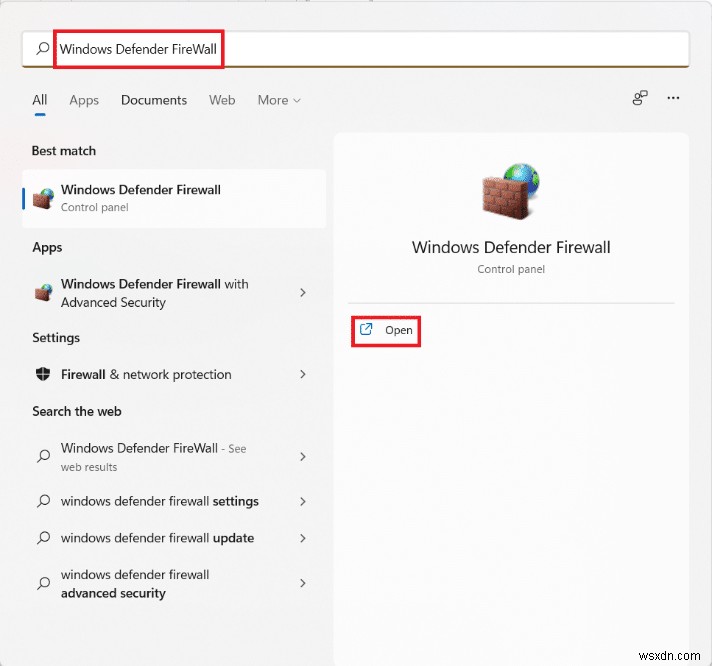The width and height of the screenshot is (712, 666).
Task: Expand the More filter dropdown
Action: coord(278,100)
